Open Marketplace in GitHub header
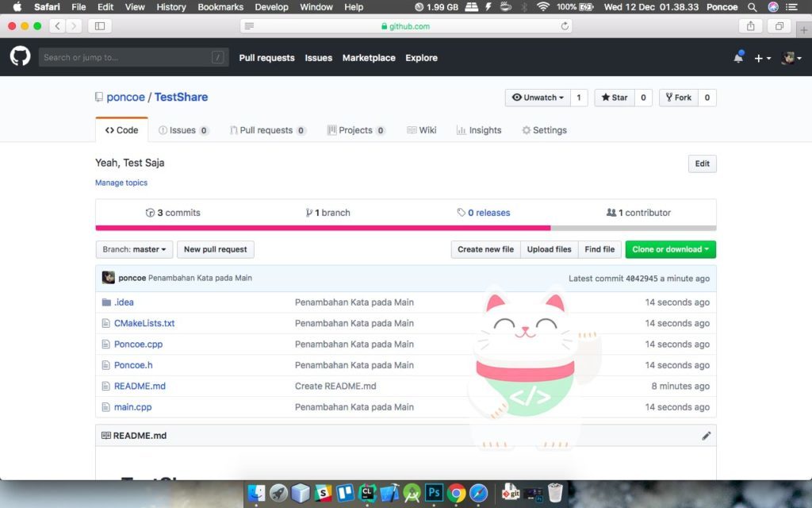The width and height of the screenshot is (812, 508). coord(369,58)
